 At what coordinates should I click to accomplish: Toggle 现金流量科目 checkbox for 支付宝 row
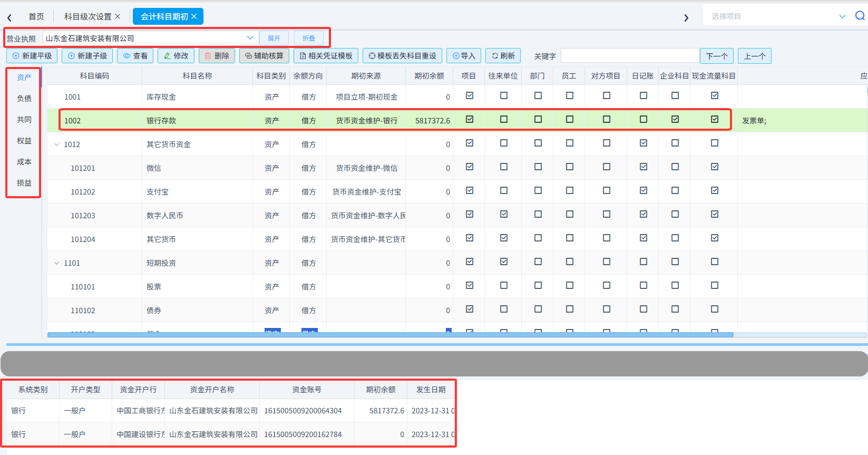715,190
